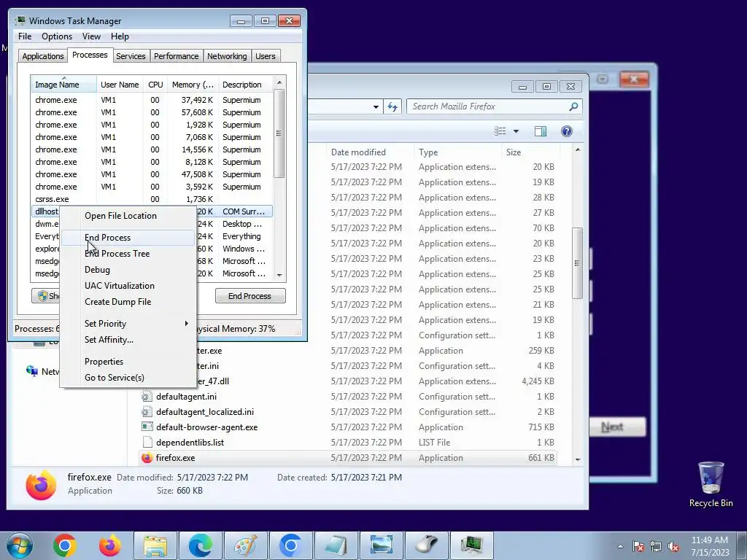Launch Google Chrome from the taskbar
The width and height of the screenshot is (747, 560).
point(65,545)
